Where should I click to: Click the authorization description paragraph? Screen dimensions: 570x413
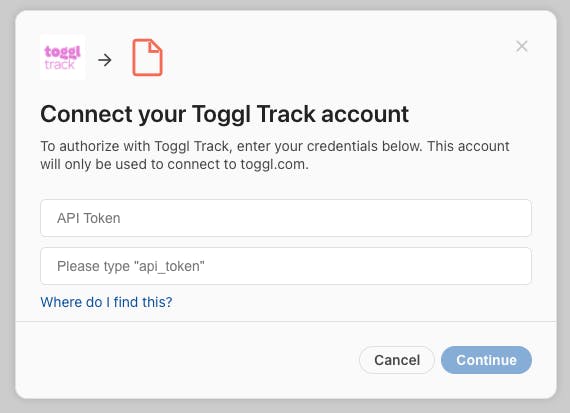(x=274, y=155)
